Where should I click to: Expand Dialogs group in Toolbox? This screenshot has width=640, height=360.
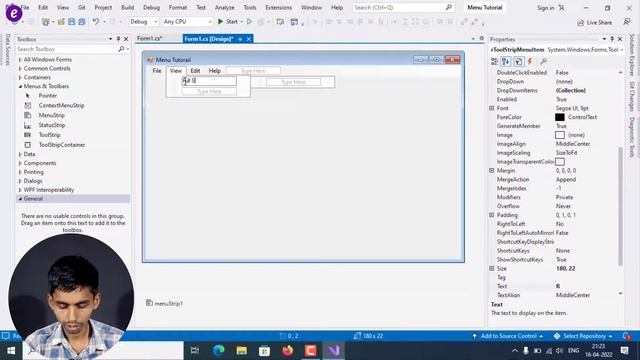click(20, 181)
